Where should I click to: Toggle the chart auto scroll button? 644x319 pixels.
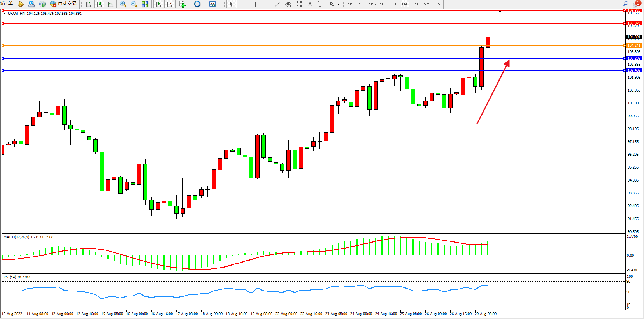[158, 4]
